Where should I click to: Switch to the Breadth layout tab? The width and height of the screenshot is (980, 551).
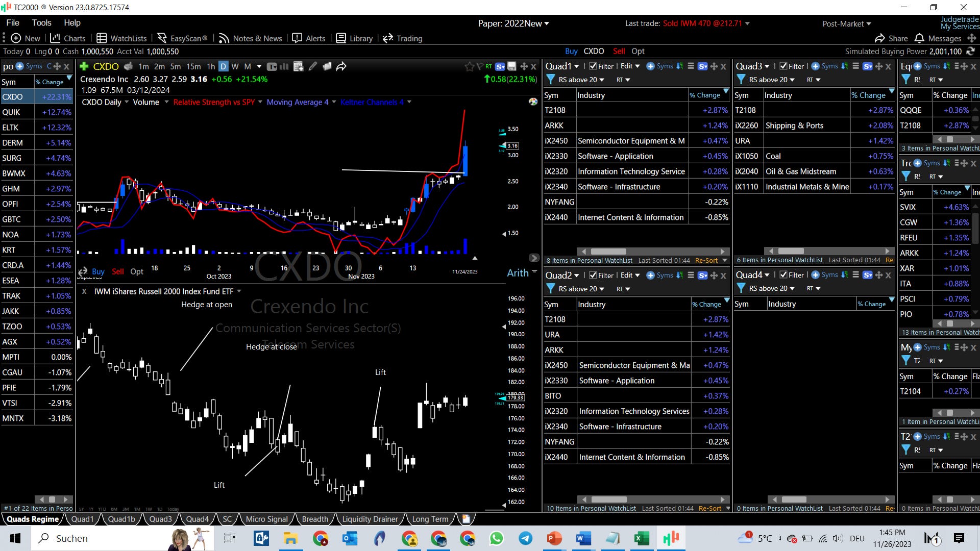click(315, 519)
